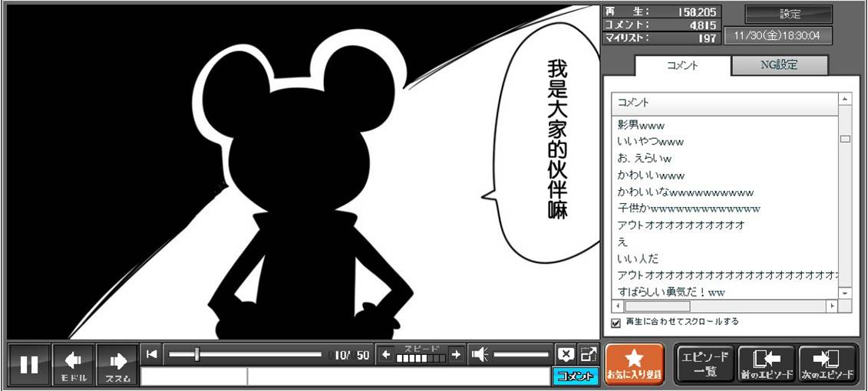
Task: Add to favorites with the star button
Action: click(634, 364)
